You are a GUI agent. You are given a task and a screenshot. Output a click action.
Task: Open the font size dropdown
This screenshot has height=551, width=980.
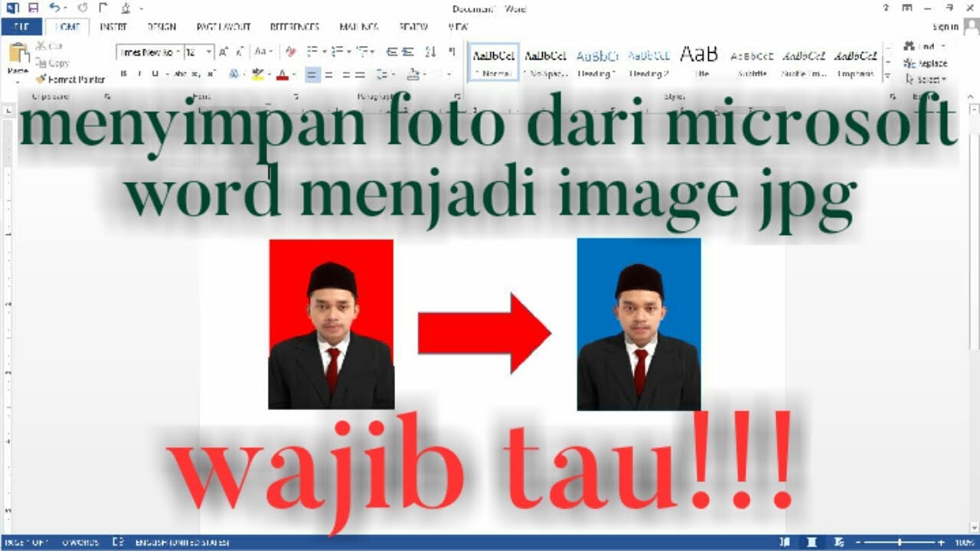click(x=209, y=52)
